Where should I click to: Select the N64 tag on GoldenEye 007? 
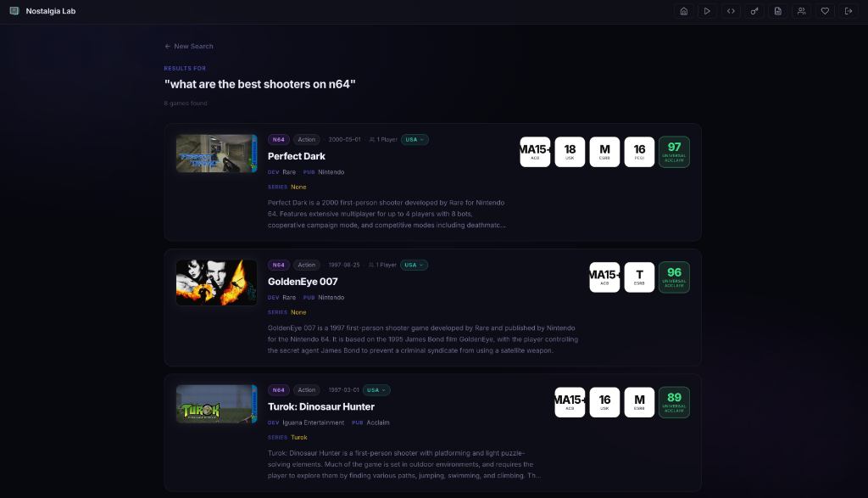click(278, 265)
